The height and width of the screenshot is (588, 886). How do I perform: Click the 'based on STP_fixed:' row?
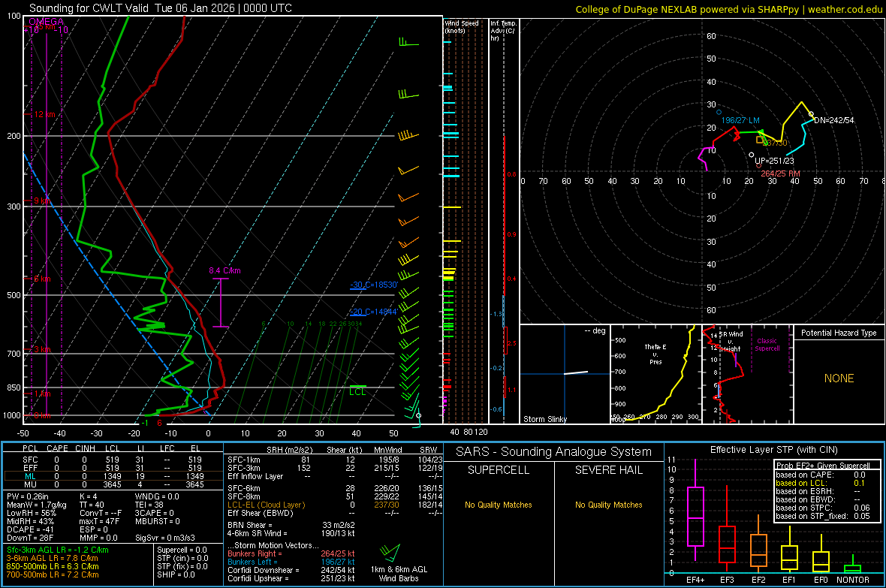(823, 516)
